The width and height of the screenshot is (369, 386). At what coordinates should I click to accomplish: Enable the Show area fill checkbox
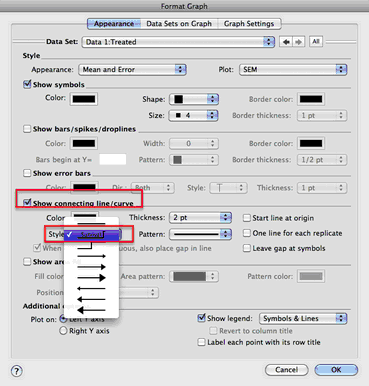[x=27, y=262]
